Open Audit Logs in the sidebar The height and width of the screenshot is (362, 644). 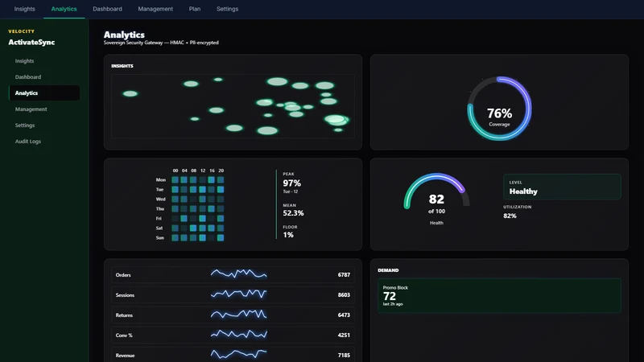pos(44,142)
